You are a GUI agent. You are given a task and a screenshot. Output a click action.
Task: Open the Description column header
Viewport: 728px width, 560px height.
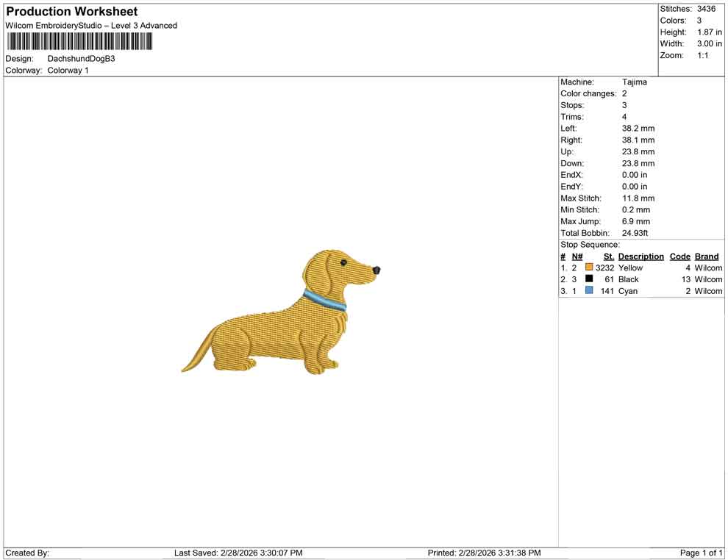tap(640, 256)
